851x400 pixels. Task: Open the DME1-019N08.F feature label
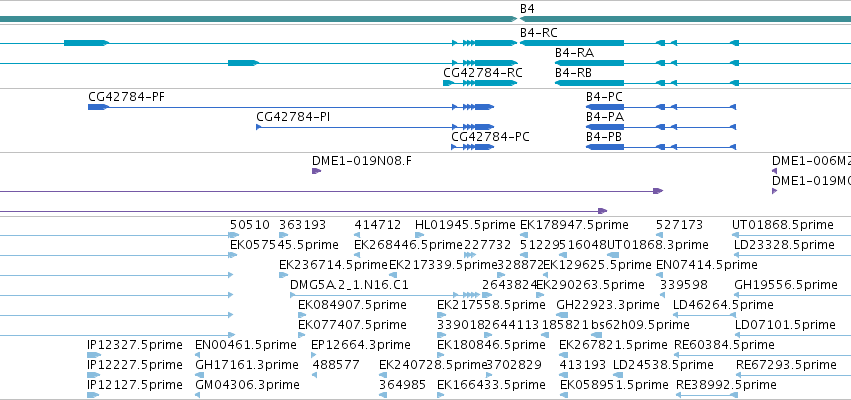click(361, 161)
